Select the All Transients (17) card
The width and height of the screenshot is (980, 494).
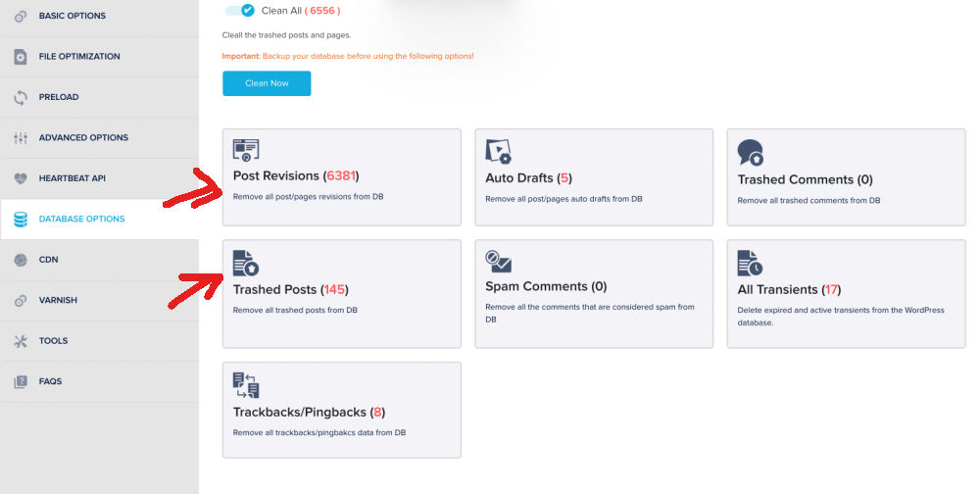tap(847, 294)
